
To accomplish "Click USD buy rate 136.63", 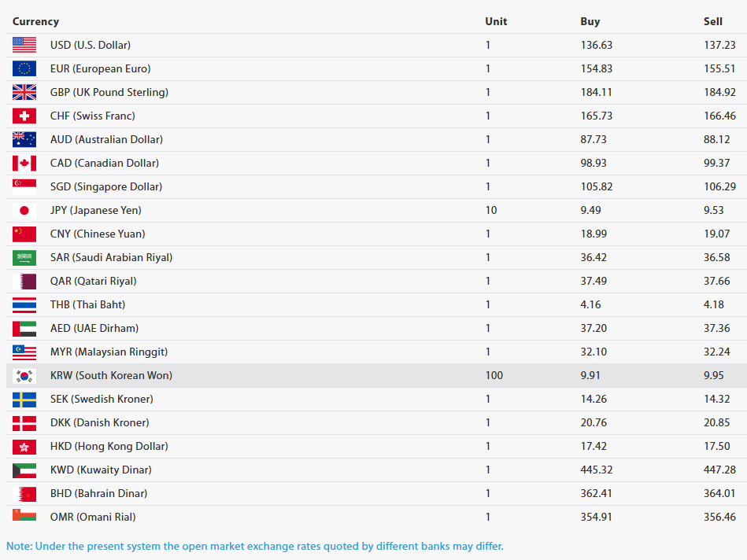I will point(596,45).
